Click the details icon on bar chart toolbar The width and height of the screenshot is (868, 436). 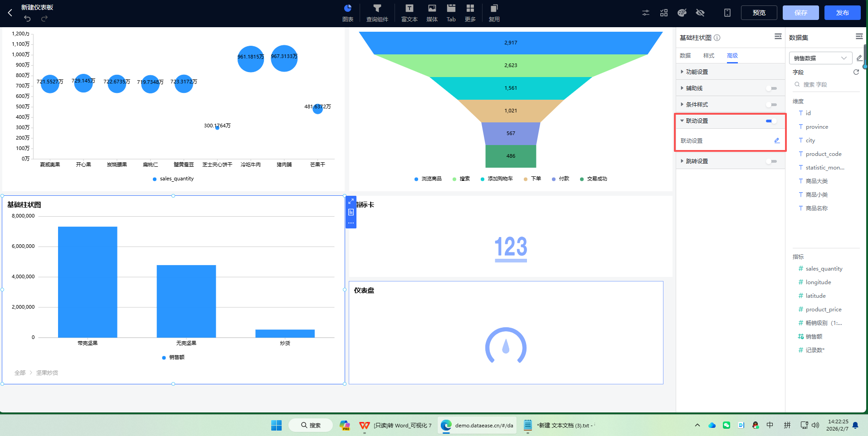351,212
